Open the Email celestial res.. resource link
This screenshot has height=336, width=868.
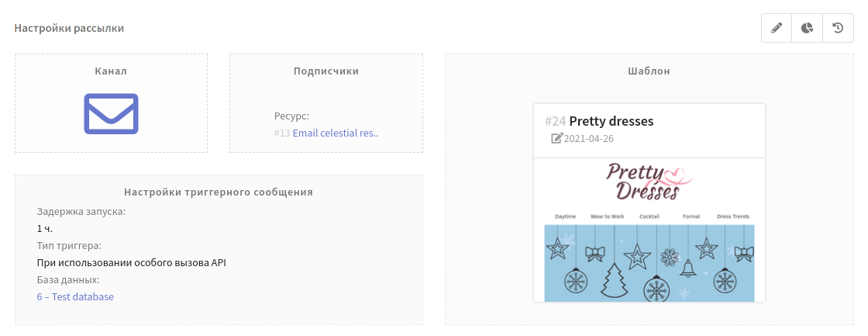click(x=336, y=133)
